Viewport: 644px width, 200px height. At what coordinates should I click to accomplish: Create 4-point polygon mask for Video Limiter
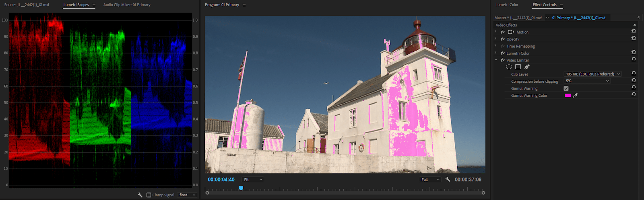518,67
